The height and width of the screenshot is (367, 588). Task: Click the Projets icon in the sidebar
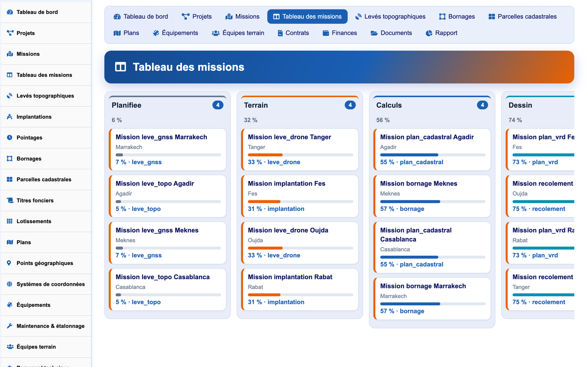tap(10, 33)
